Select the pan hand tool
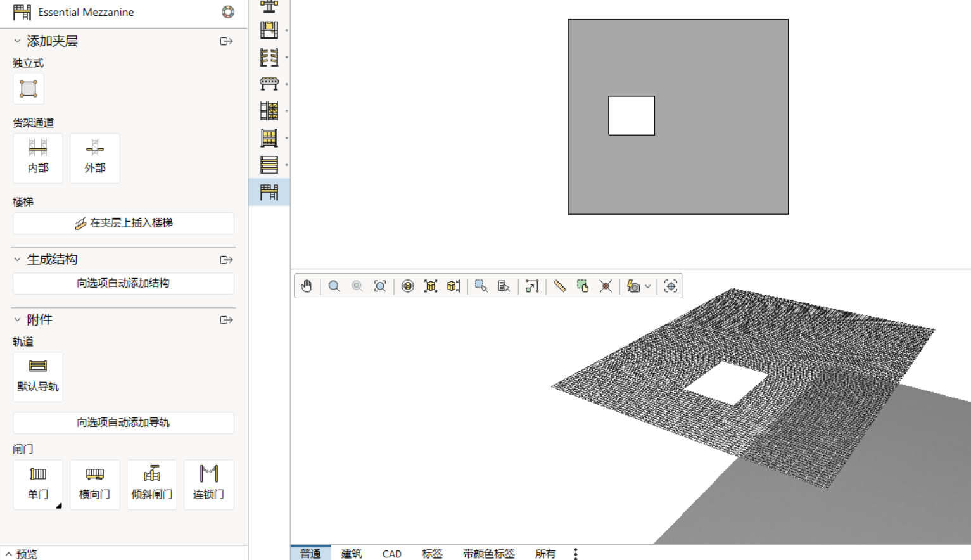The height and width of the screenshot is (560, 971). [307, 286]
